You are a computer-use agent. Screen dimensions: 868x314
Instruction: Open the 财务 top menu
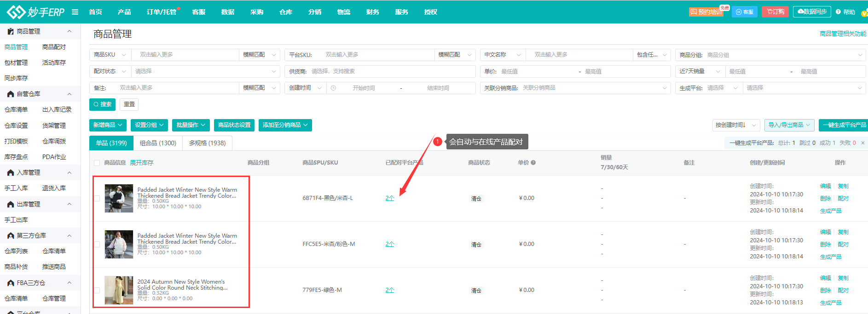373,12
